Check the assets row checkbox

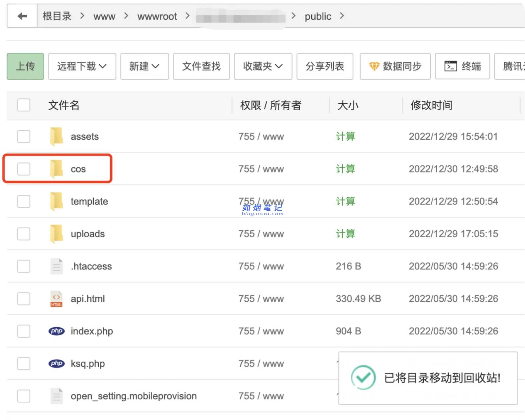[24, 137]
